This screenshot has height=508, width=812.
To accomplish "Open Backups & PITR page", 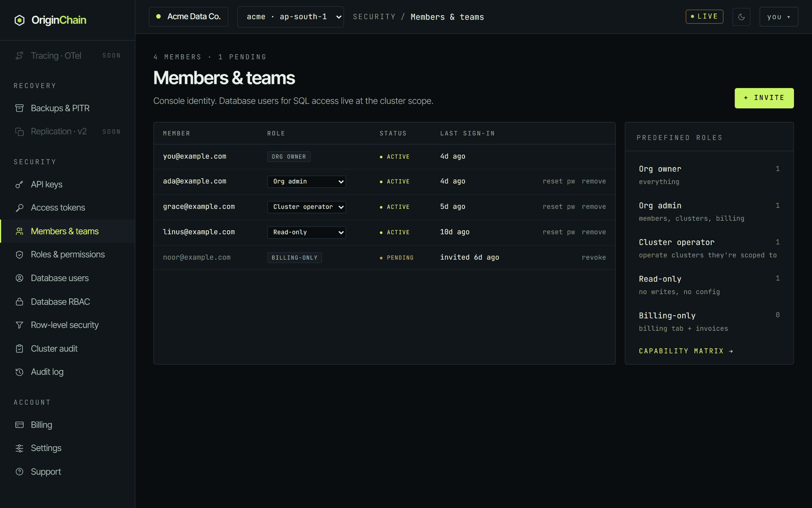I will (x=68, y=108).
